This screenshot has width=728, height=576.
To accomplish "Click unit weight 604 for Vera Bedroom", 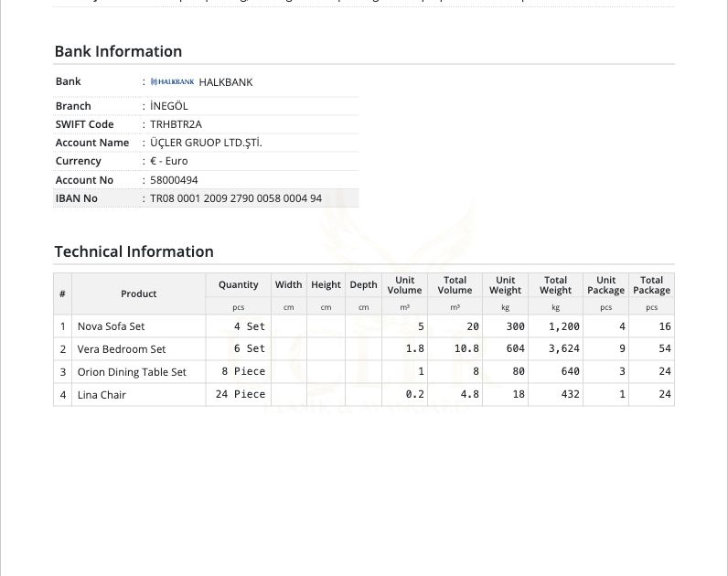I will tap(515, 348).
